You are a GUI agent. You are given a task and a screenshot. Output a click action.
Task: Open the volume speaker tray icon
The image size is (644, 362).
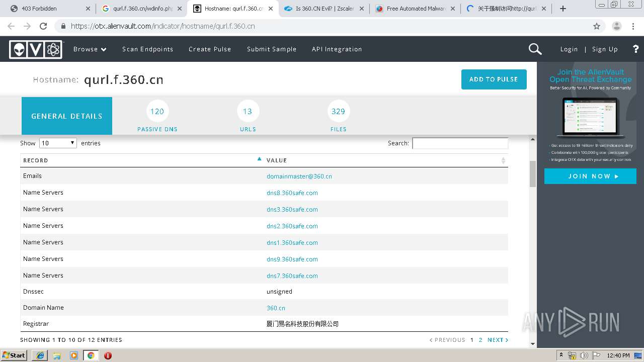click(584, 355)
